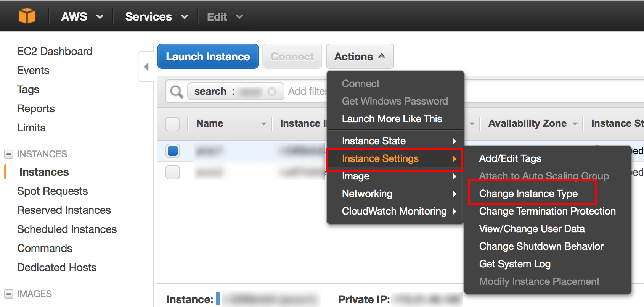The image size is (644, 307).
Task: Click Get Windows Password in Actions menu
Action: 395,101
